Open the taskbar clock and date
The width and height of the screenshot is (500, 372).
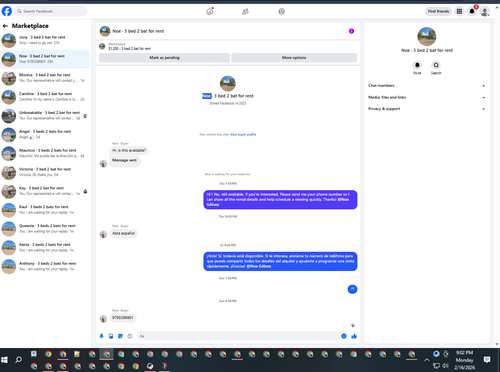465,360
